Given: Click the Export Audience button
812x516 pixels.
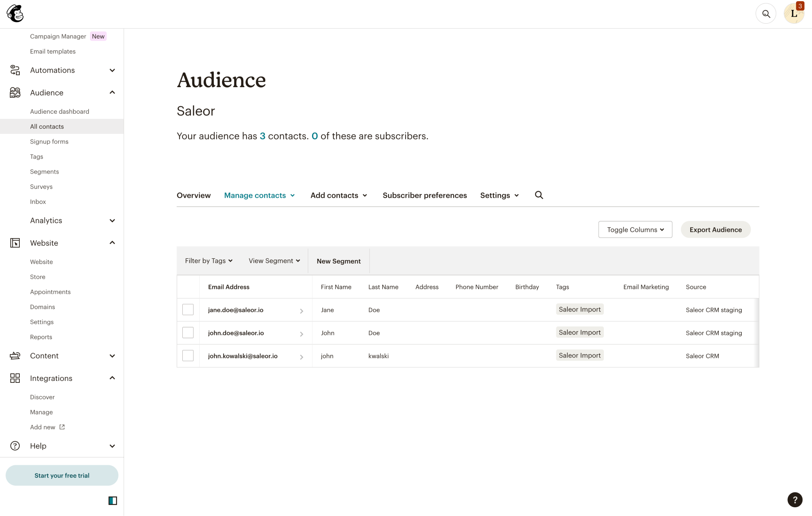Looking at the screenshot, I should 715,229.
